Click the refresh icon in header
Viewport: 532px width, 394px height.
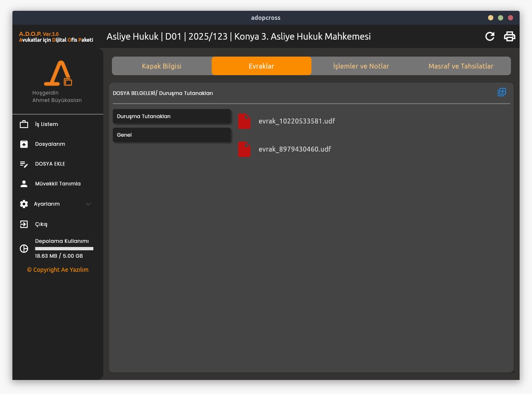pos(490,36)
